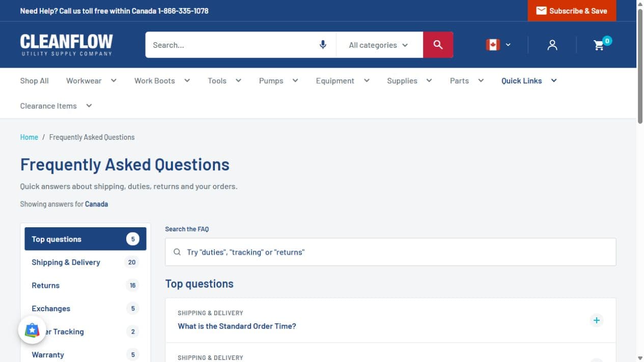Image resolution: width=644 pixels, height=362 pixels.
Task: Expand the Clearance Items chevron
Action: [89, 106]
